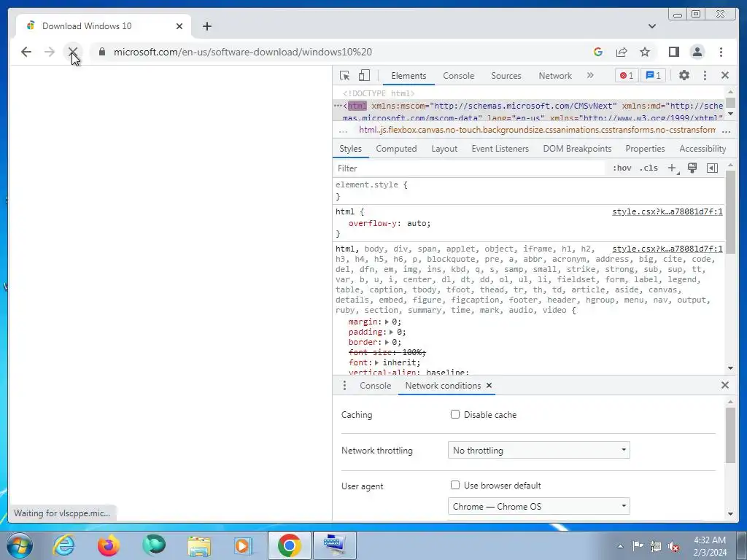Image resolution: width=747 pixels, height=560 pixels.
Task: Toggle .cls element classes
Action: [x=649, y=168]
